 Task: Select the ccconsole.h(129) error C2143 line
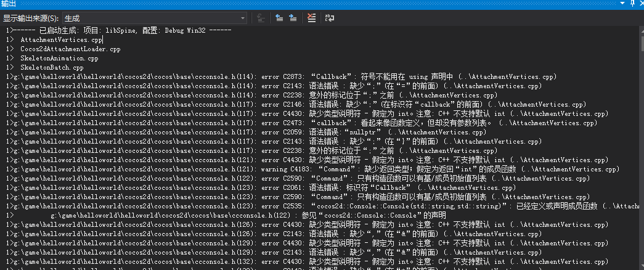pos(274,252)
